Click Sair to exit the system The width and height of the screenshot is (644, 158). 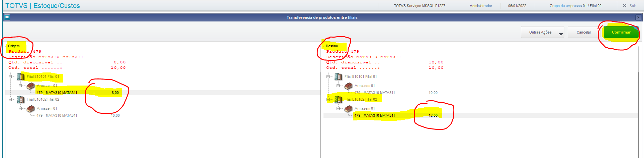pyautogui.click(x=629, y=6)
